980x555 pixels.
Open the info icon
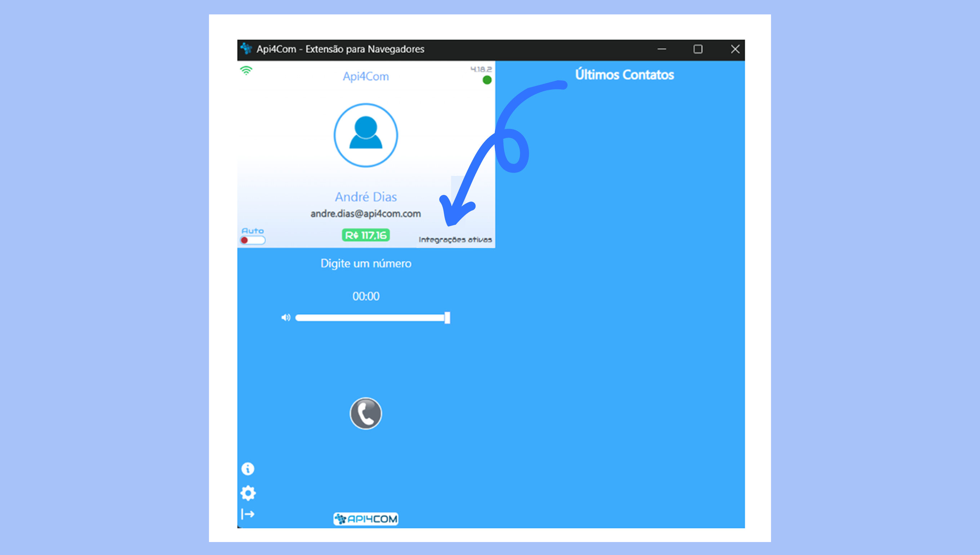tap(248, 469)
